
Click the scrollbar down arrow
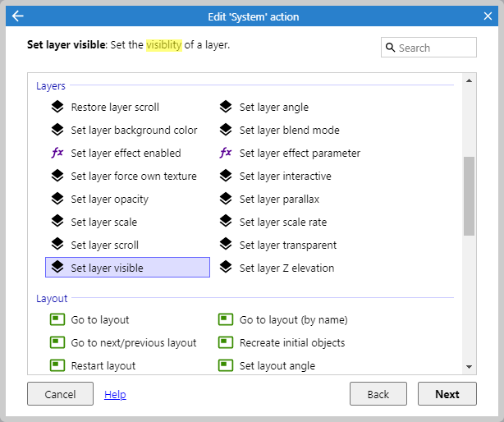tap(469, 367)
